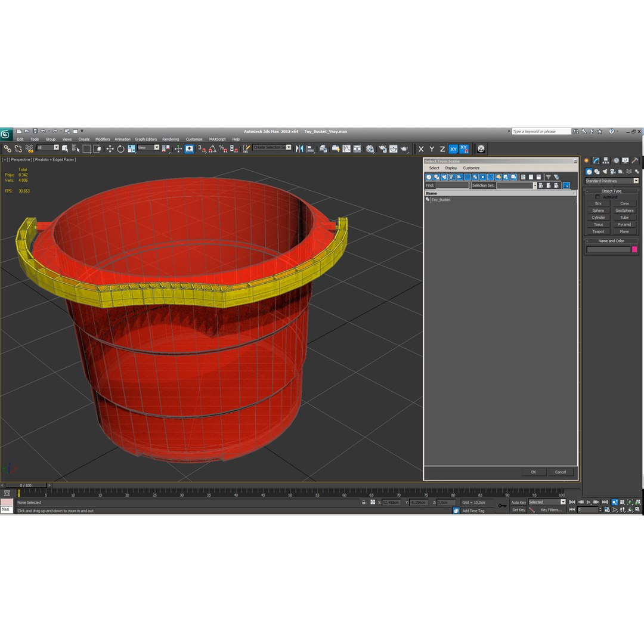Cancel the Select From Scene dialog

point(561,472)
